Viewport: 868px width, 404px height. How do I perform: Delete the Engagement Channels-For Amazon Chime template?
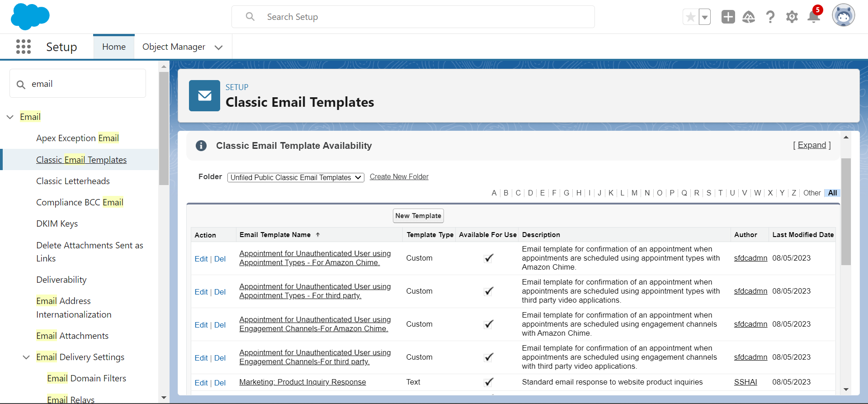click(220, 325)
